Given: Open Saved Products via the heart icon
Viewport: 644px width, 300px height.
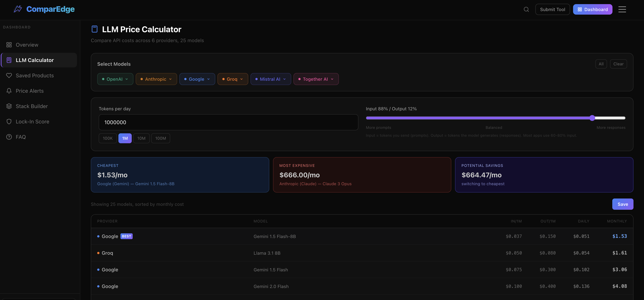Looking at the screenshot, I should point(9,75).
